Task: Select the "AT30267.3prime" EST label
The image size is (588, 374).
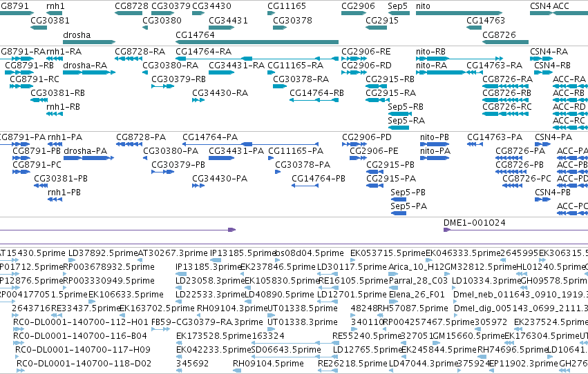Action: click(173, 253)
